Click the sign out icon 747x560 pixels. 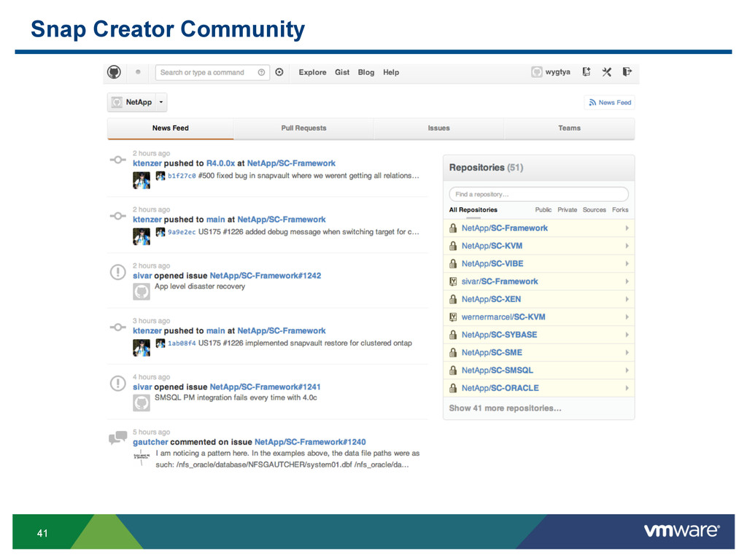[627, 72]
